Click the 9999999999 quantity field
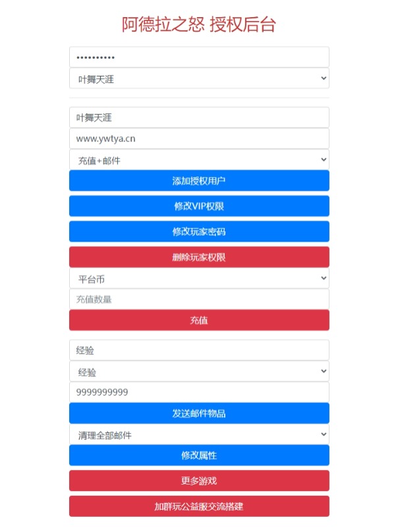This screenshot has width=398, height=532. pos(199,392)
